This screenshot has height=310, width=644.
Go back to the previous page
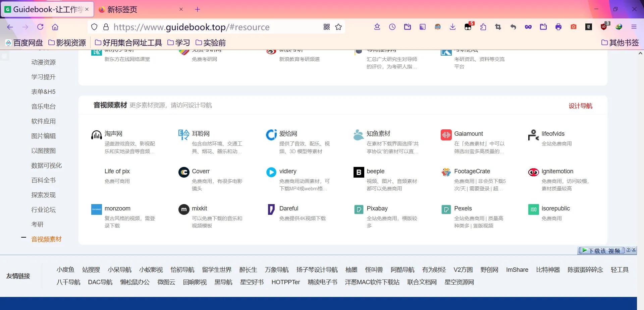click(x=10, y=27)
